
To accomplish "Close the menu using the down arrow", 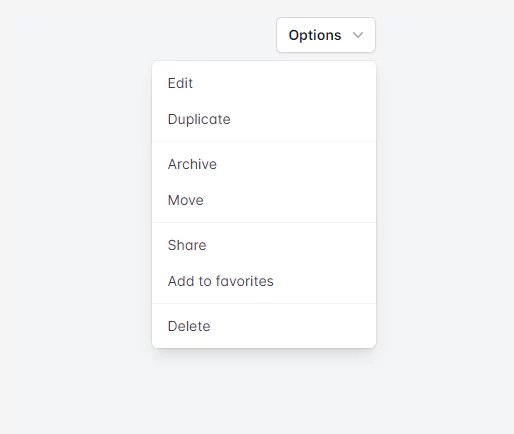I will coord(358,35).
